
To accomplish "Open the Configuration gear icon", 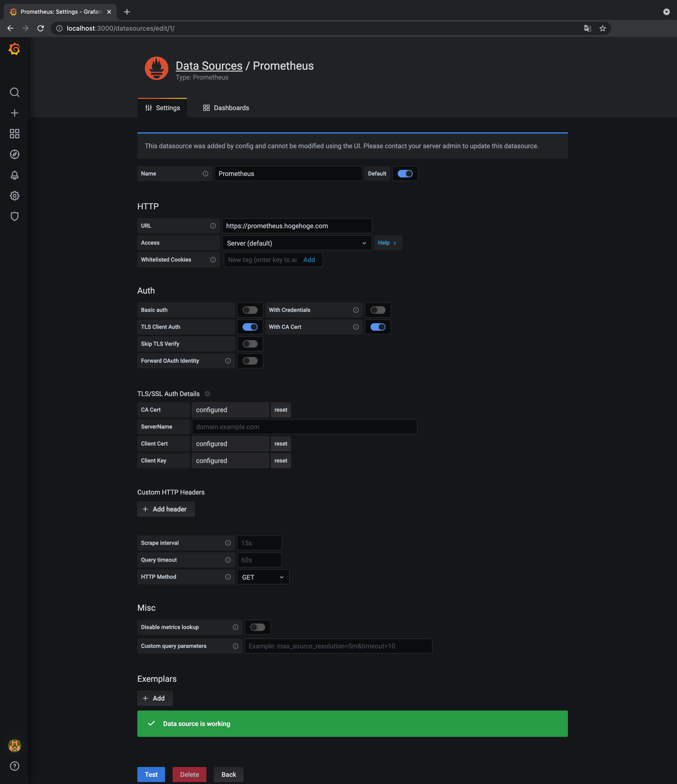I will (14, 196).
